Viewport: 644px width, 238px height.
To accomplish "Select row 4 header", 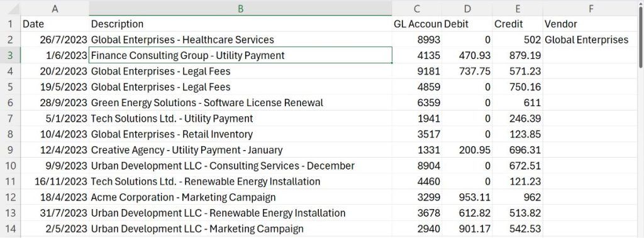I will coord(10,71).
